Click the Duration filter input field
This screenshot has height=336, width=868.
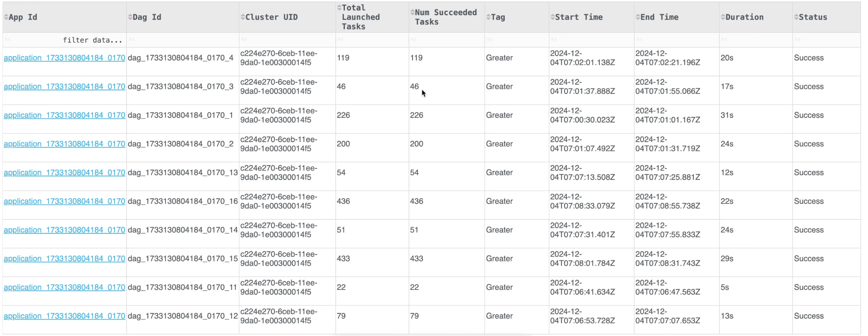click(x=755, y=40)
